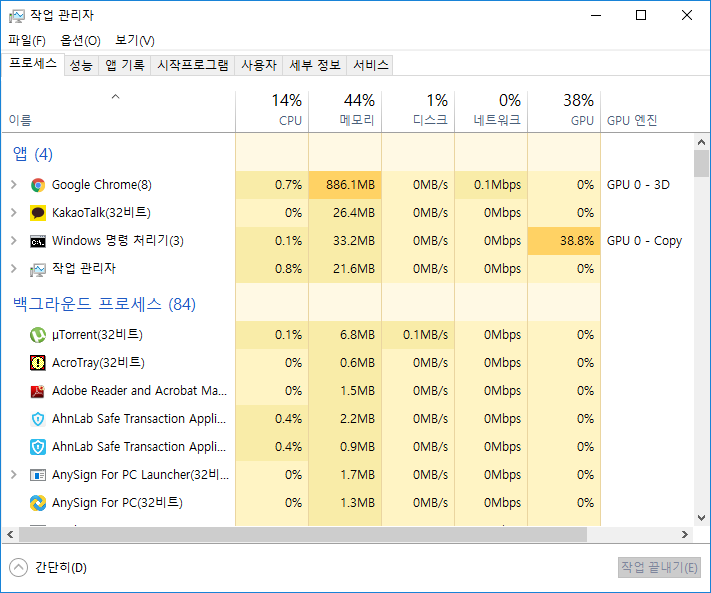
Task: Click the Windows 명령 처리기 icon
Action: (38, 241)
